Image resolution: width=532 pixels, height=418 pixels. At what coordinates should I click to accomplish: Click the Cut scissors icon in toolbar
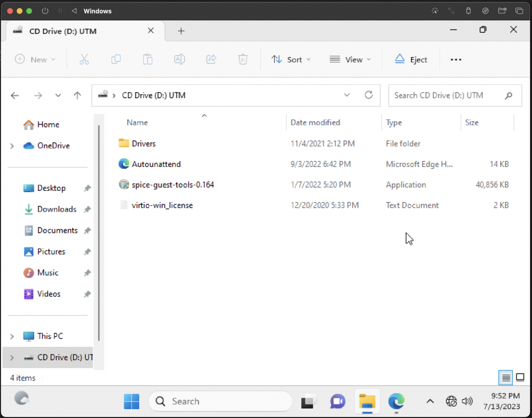(x=84, y=59)
